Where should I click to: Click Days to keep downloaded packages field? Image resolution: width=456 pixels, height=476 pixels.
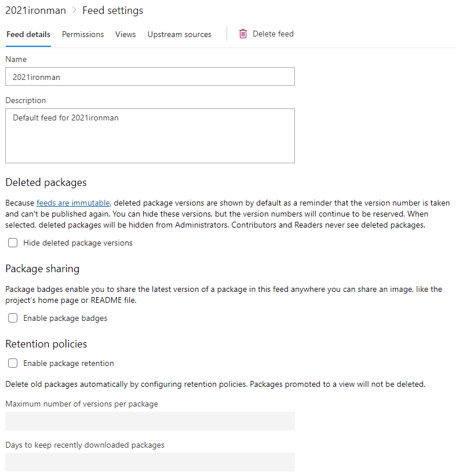pyautogui.click(x=149, y=462)
